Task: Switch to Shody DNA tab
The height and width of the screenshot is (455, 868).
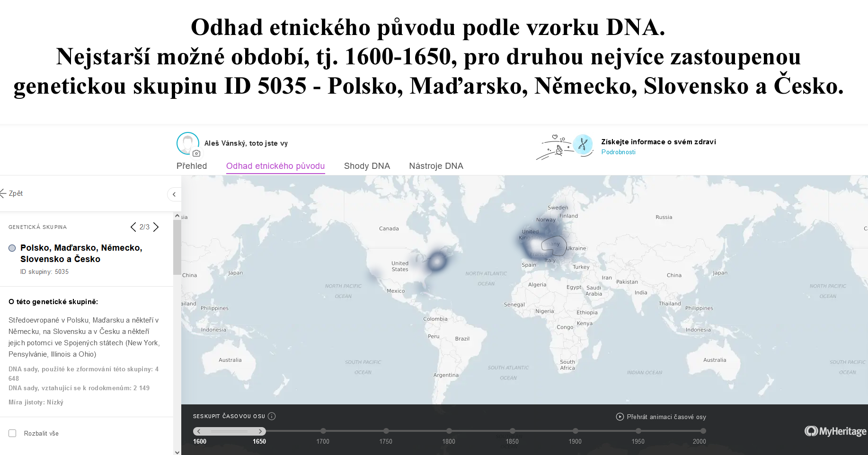Action: (367, 166)
